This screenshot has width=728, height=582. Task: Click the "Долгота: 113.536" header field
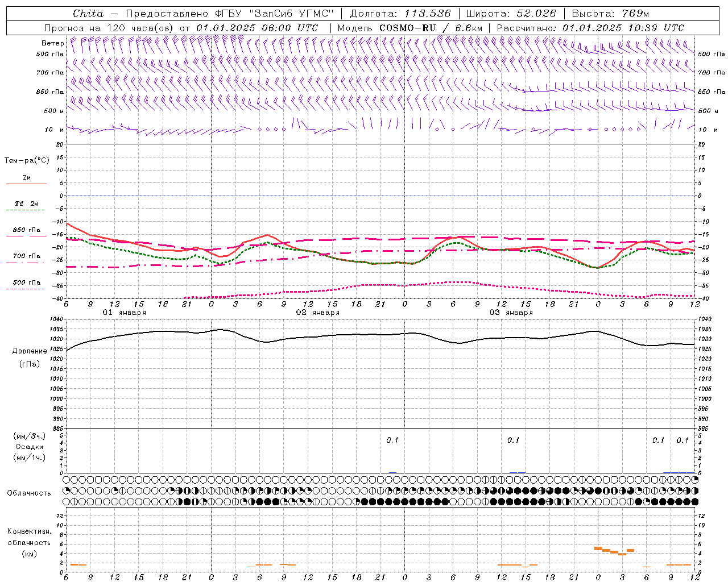tap(400, 14)
